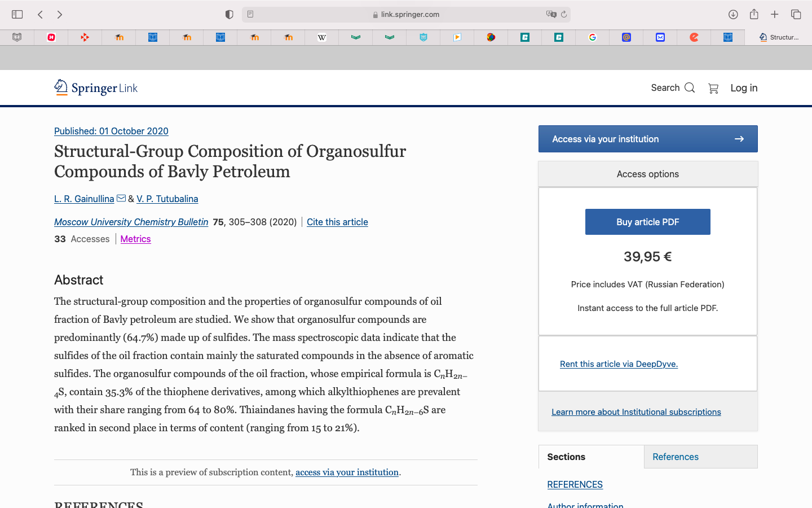Toggle the Safari sidebar panel
This screenshot has width=812, height=508.
pos(17,14)
